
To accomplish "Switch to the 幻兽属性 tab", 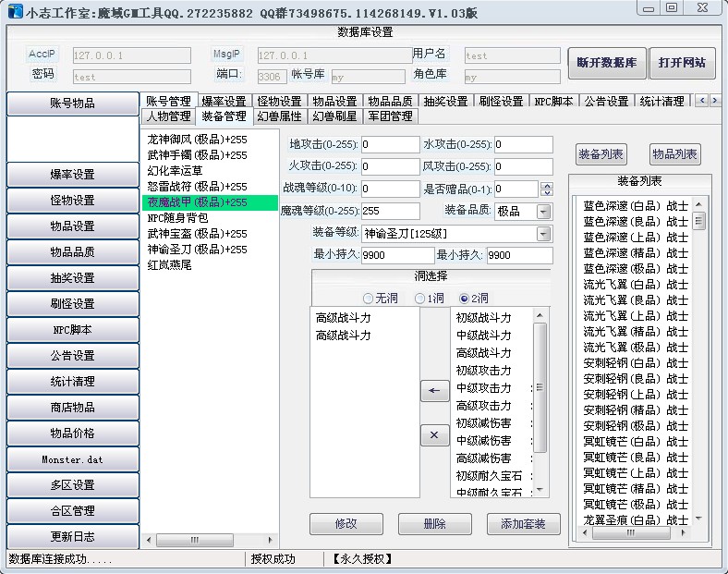I will (280, 116).
